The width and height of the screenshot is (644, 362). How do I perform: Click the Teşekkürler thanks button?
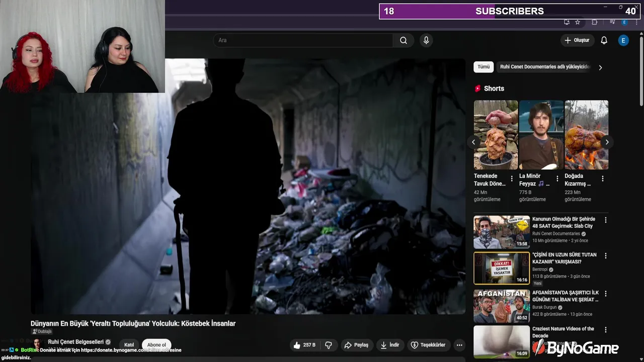click(428, 345)
